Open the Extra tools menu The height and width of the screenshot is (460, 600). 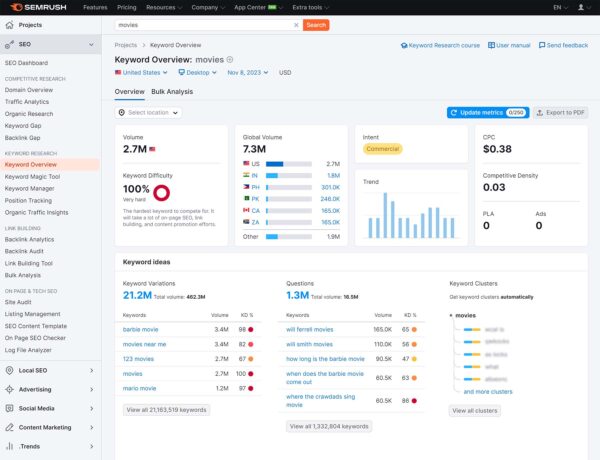click(x=310, y=7)
